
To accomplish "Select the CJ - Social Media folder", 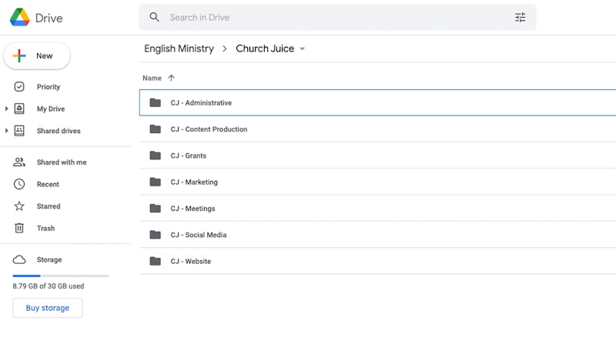I will (x=377, y=235).
